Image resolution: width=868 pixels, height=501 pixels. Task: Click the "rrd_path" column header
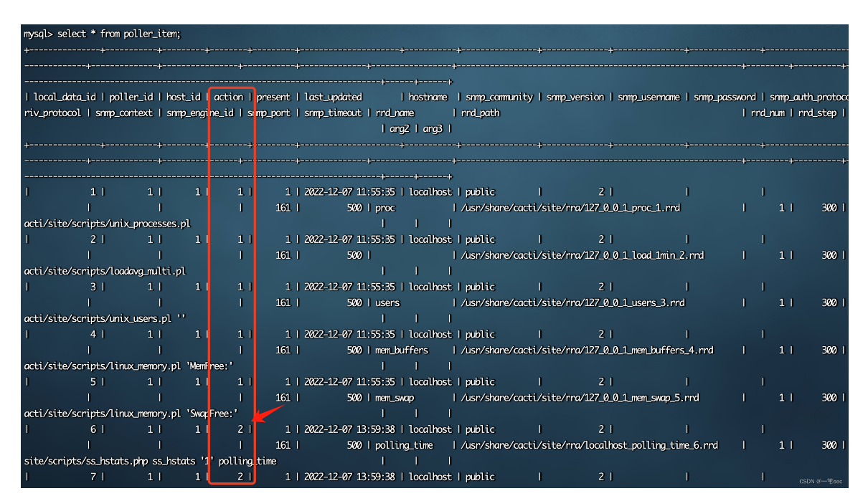click(481, 113)
